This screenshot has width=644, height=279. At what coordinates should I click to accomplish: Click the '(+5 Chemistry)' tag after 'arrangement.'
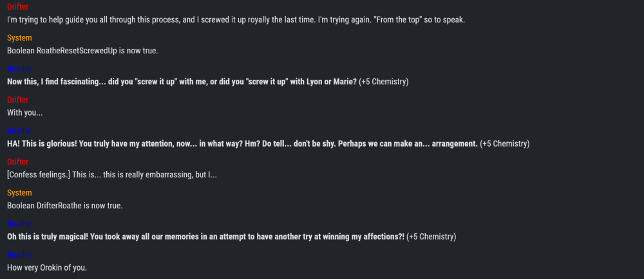coord(505,144)
